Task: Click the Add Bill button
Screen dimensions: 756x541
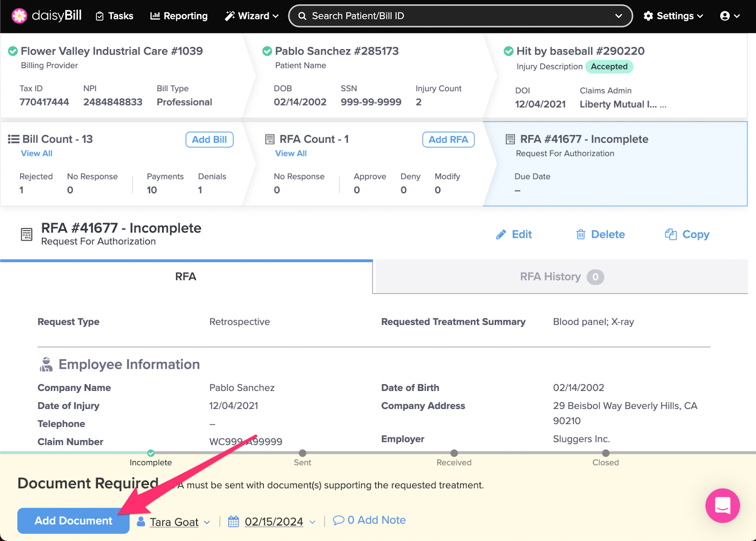Action: pyautogui.click(x=209, y=140)
